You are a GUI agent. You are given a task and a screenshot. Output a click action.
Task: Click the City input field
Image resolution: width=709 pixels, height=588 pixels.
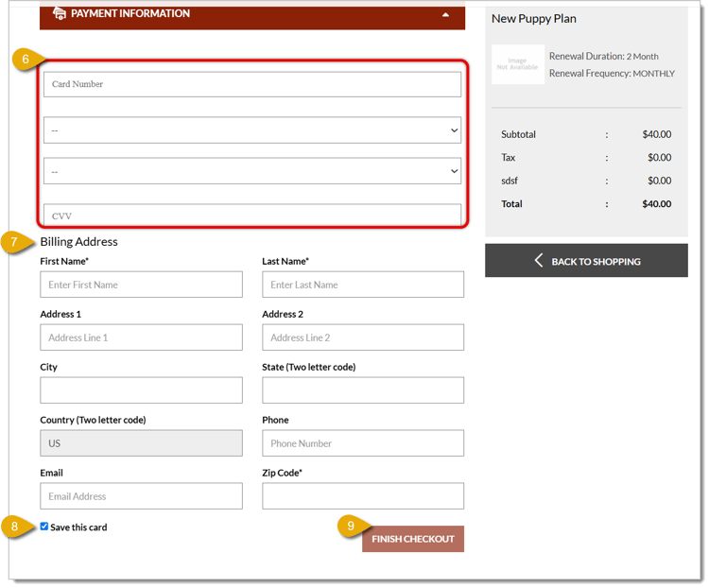141,390
